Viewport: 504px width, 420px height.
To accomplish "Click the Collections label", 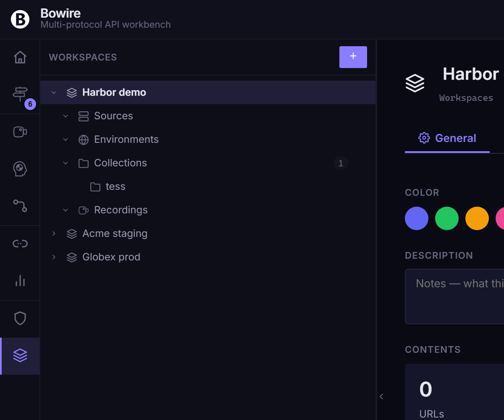I will point(121,163).
